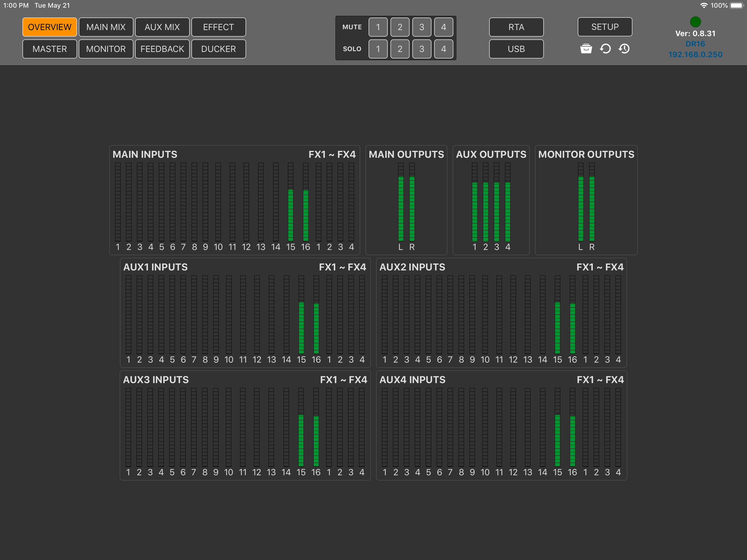Toggle SOLO group 1
The width and height of the screenshot is (747, 560).
[378, 49]
